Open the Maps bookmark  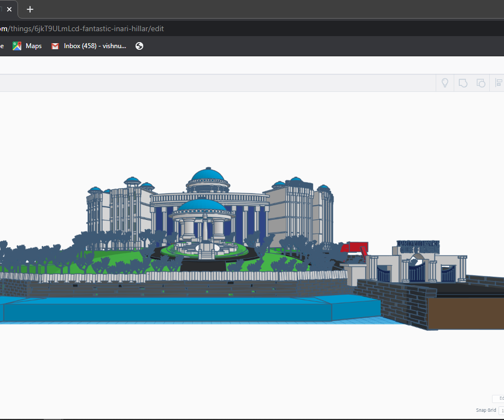tap(27, 46)
